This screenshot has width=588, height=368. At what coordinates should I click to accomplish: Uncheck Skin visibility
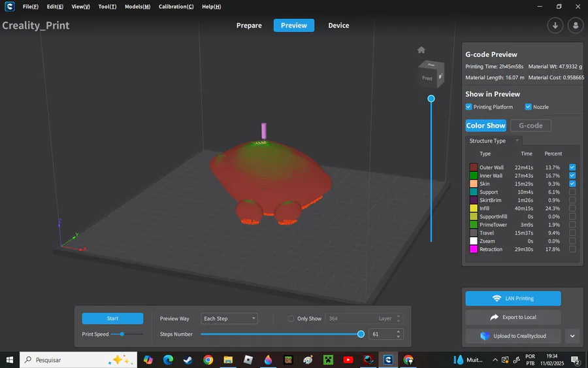coord(572,184)
